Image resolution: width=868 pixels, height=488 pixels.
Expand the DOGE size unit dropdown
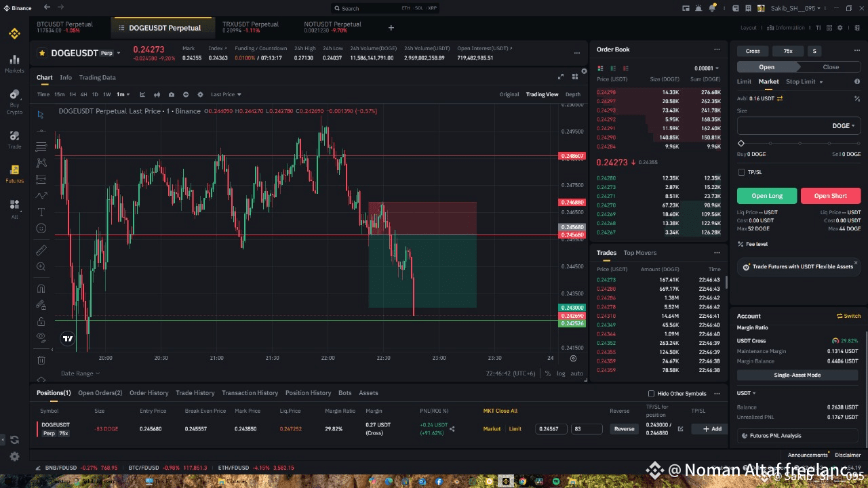click(843, 126)
